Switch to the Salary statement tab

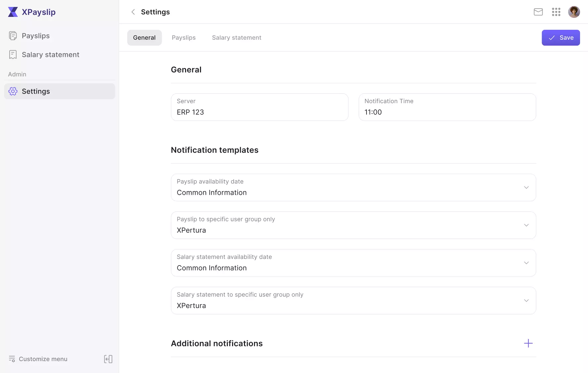pyautogui.click(x=237, y=38)
